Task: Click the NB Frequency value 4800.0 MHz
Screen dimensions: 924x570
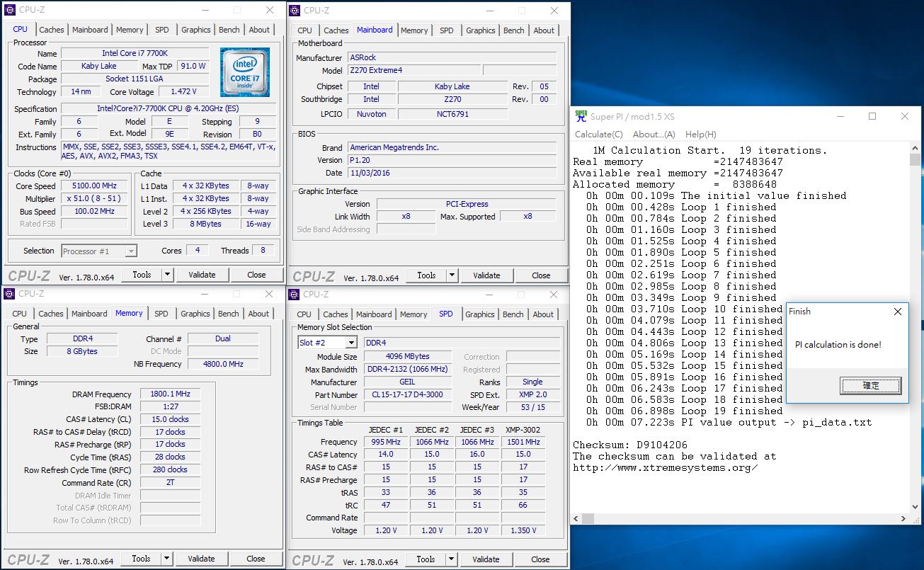Action: tap(223, 364)
